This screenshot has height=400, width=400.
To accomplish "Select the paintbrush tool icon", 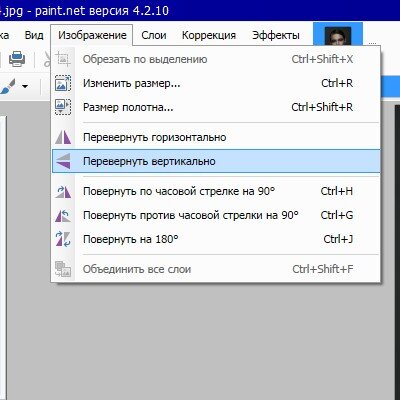I will (8, 86).
